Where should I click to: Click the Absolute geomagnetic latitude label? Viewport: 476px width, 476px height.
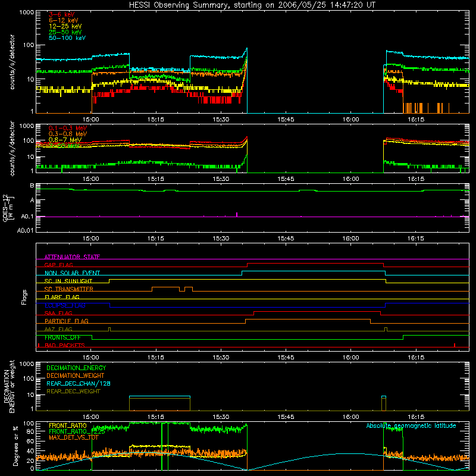411,425
